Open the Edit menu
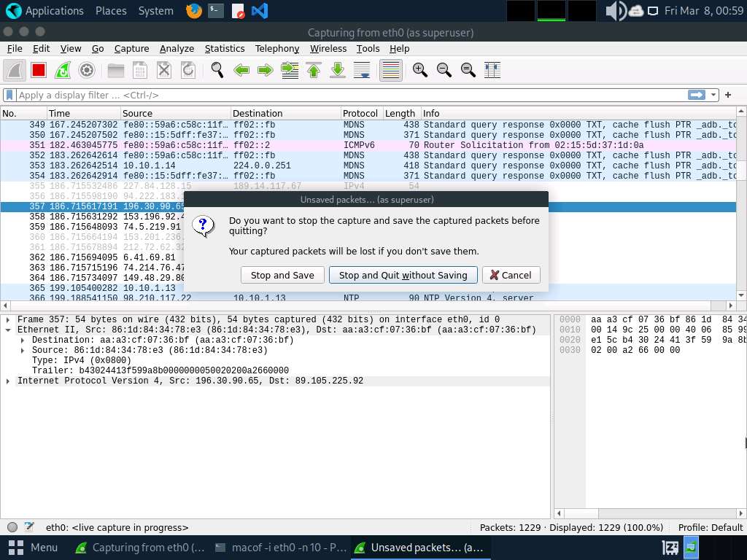Screen dimensions: 747x560 pos(41,49)
